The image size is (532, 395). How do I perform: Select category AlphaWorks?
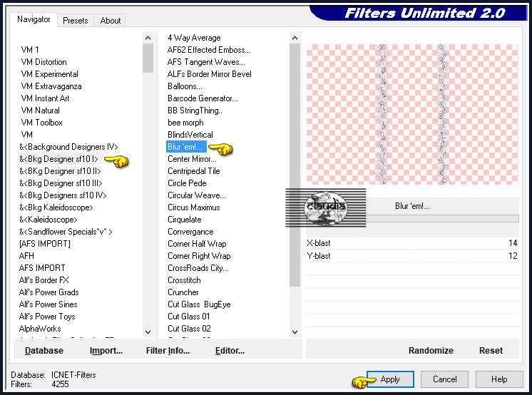(40, 329)
